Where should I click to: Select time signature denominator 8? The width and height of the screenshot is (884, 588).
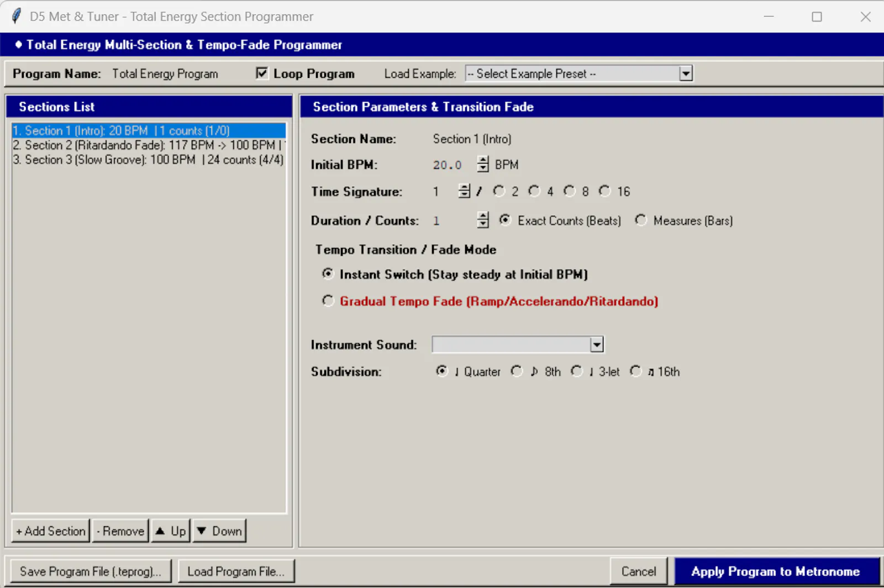tap(576, 192)
